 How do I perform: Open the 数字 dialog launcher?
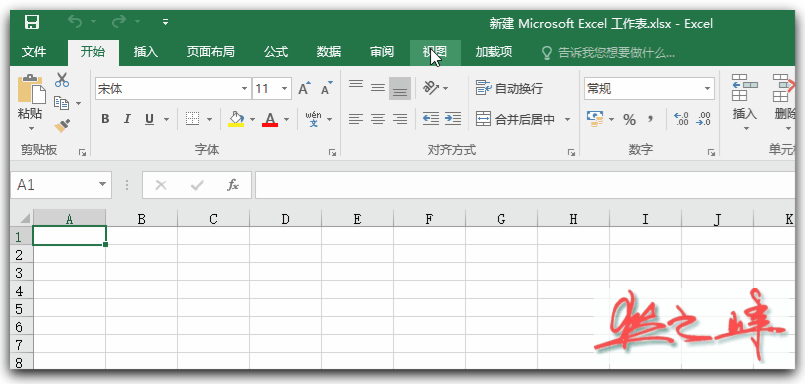click(x=711, y=152)
